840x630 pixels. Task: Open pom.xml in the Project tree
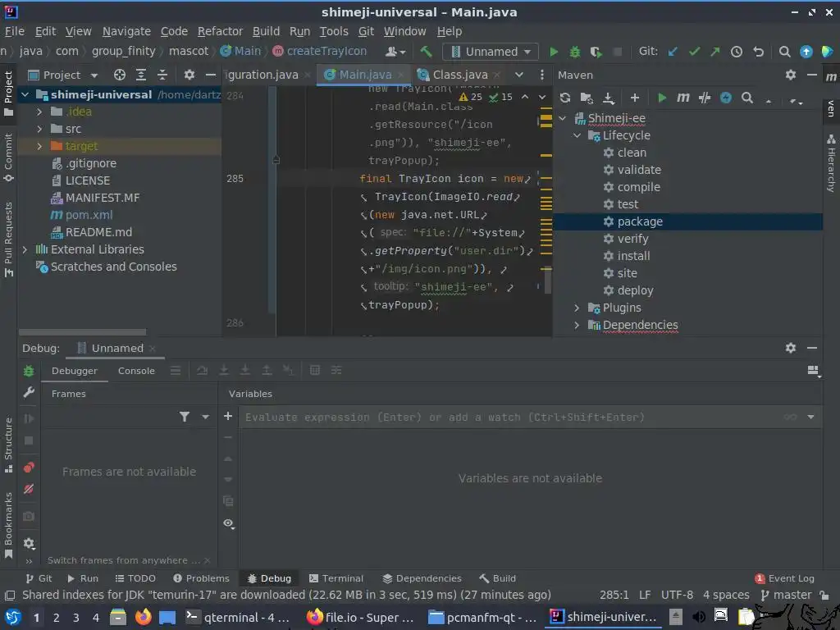click(89, 216)
